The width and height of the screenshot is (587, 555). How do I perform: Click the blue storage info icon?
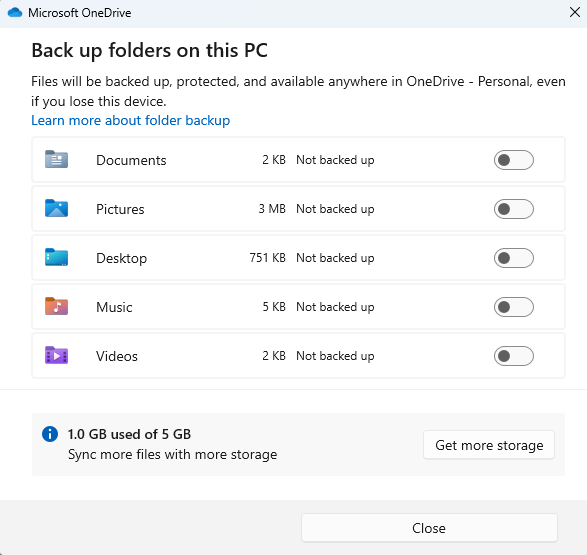[x=50, y=434]
